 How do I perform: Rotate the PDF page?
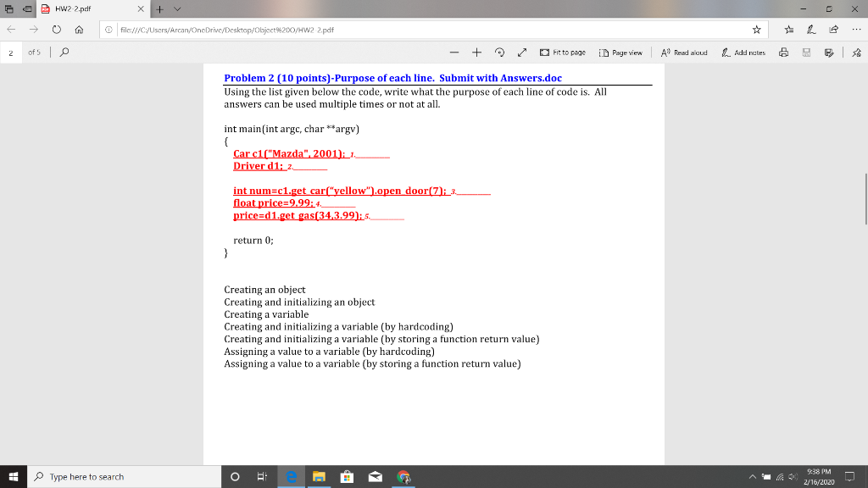pos(499,53)
